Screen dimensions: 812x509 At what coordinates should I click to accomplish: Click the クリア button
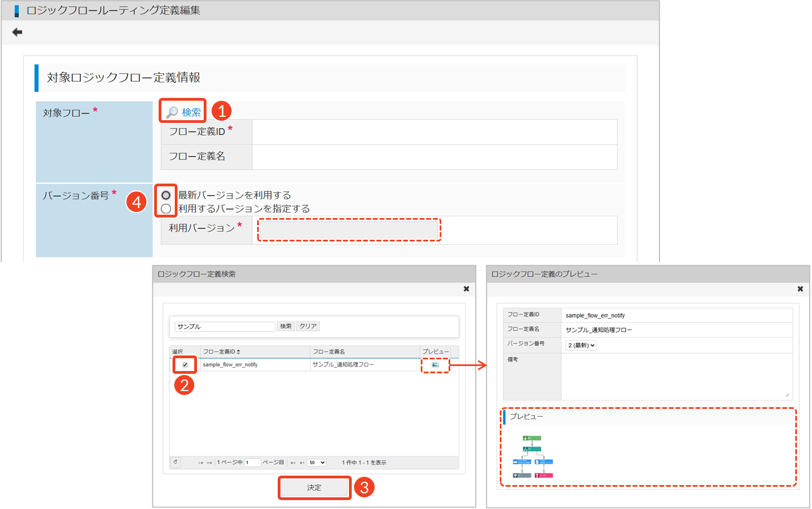pos(308,327)
